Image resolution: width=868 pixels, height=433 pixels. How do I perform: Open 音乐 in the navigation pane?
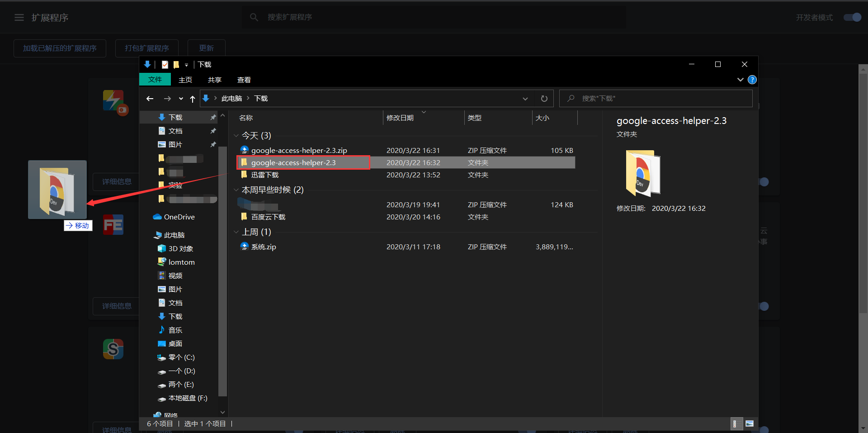click(175, 330)
